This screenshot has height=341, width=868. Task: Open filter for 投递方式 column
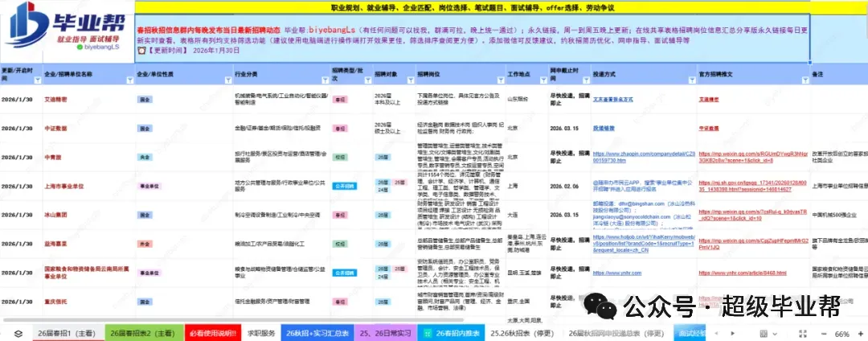[690, 80]
